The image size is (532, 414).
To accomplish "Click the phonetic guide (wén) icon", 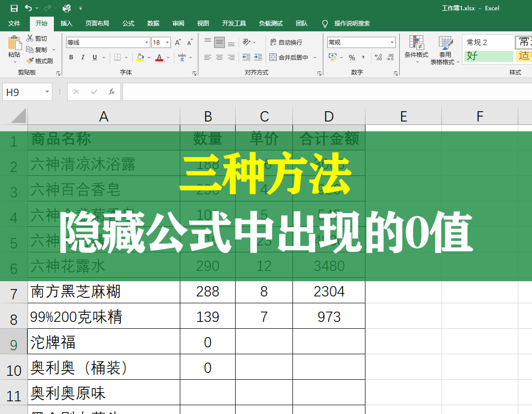I will [182, 57].
